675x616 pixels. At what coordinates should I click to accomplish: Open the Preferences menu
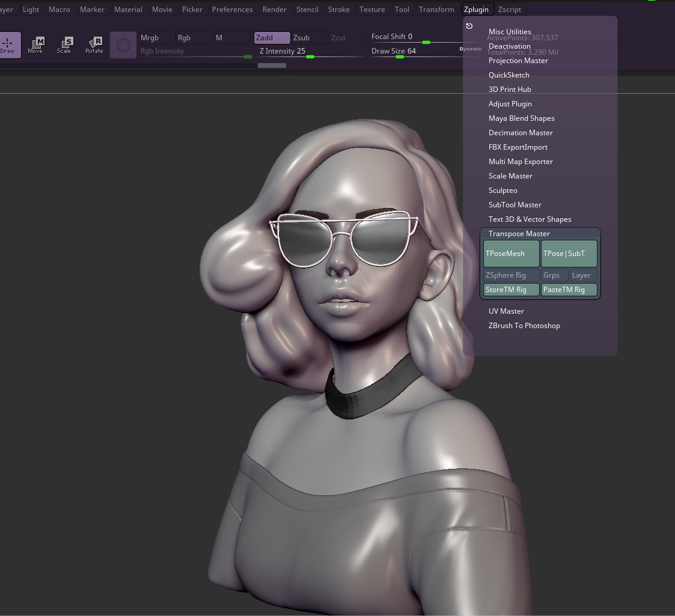(233, 10)
